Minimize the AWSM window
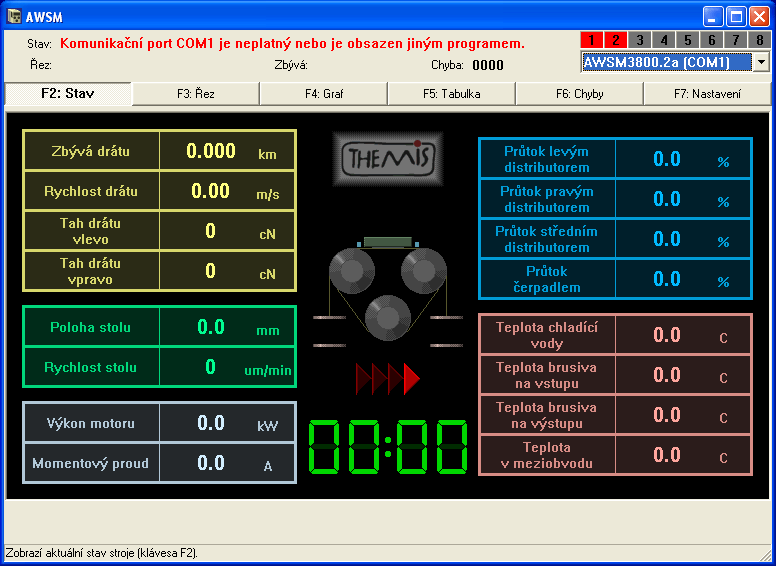The height and width of the screenshot is (566, 776). point(713,16)
